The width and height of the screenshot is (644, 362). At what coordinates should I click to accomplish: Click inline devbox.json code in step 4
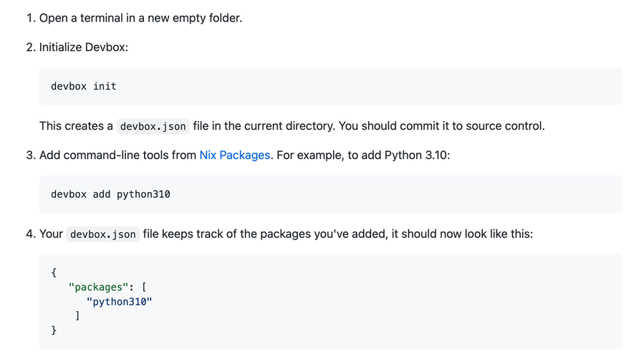click(102, 234)
